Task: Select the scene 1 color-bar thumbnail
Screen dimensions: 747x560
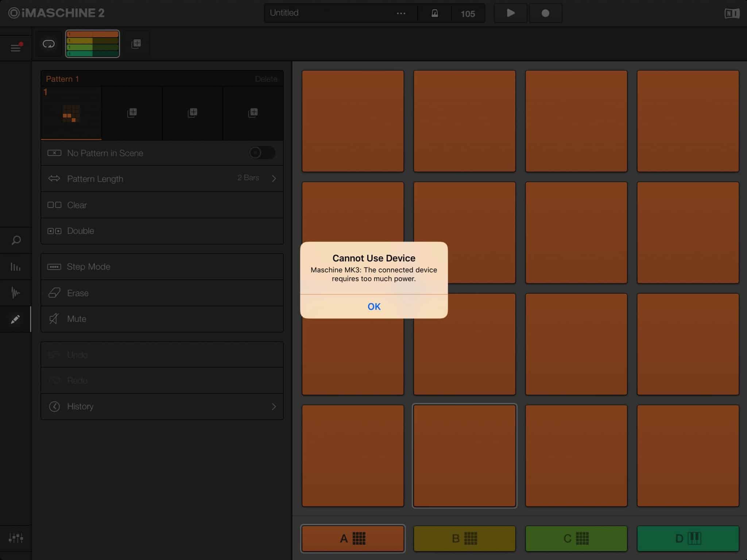Action: [93, 44]
